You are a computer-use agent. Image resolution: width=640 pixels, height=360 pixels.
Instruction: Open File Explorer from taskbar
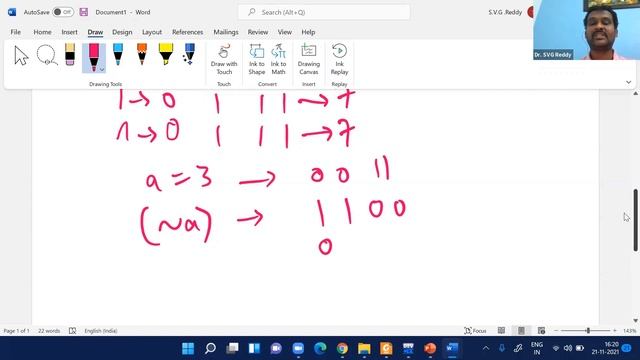364,348
